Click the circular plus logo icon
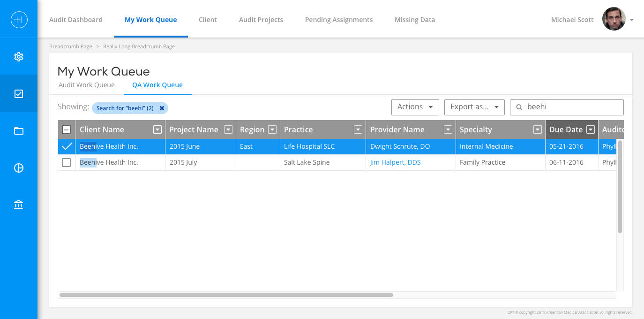Screen dimensions: 644x319 point(19,20)
